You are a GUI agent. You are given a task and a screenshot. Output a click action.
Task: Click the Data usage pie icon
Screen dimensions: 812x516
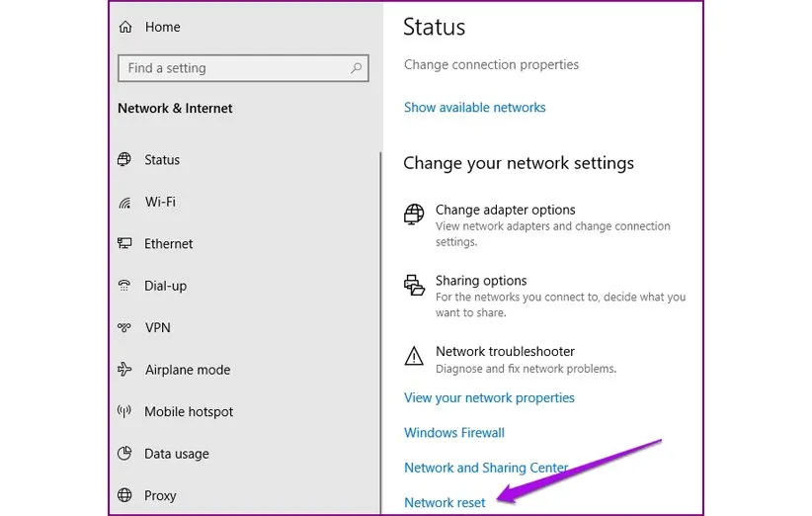[124, 454]
